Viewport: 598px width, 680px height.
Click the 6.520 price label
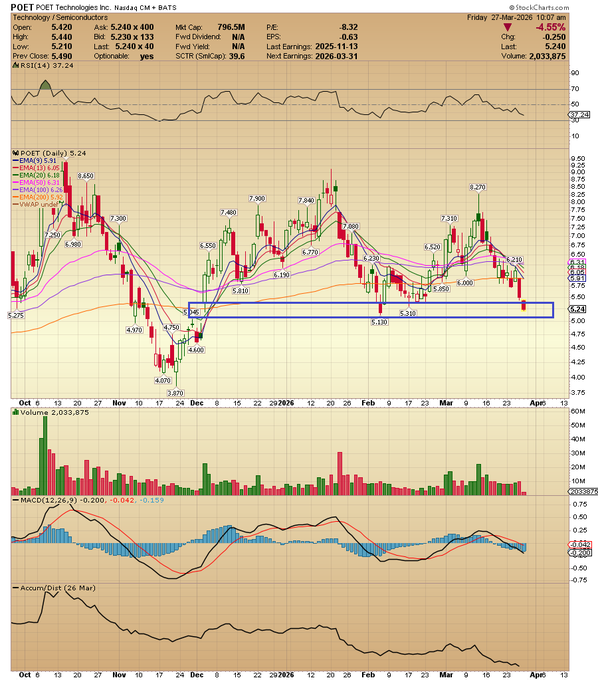[x=432, y=247]
